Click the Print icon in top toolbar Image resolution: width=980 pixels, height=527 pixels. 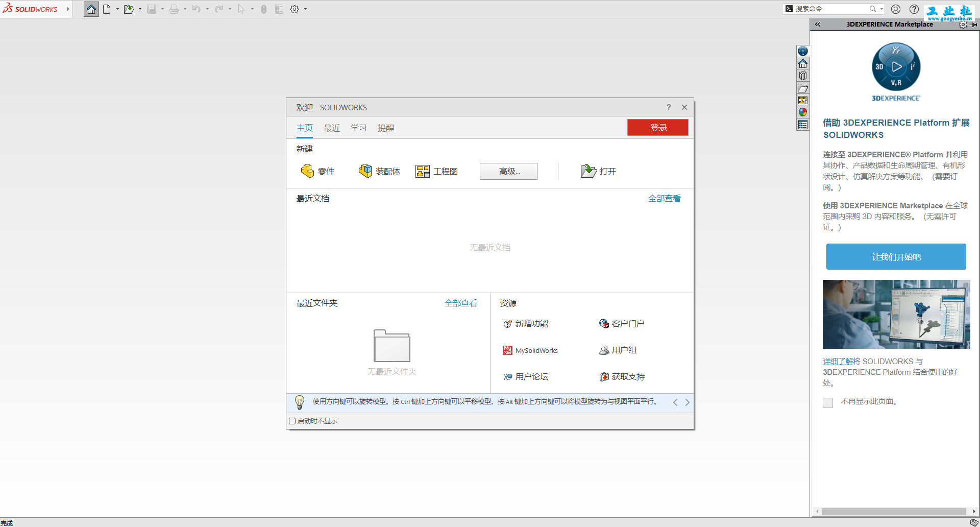174,9
